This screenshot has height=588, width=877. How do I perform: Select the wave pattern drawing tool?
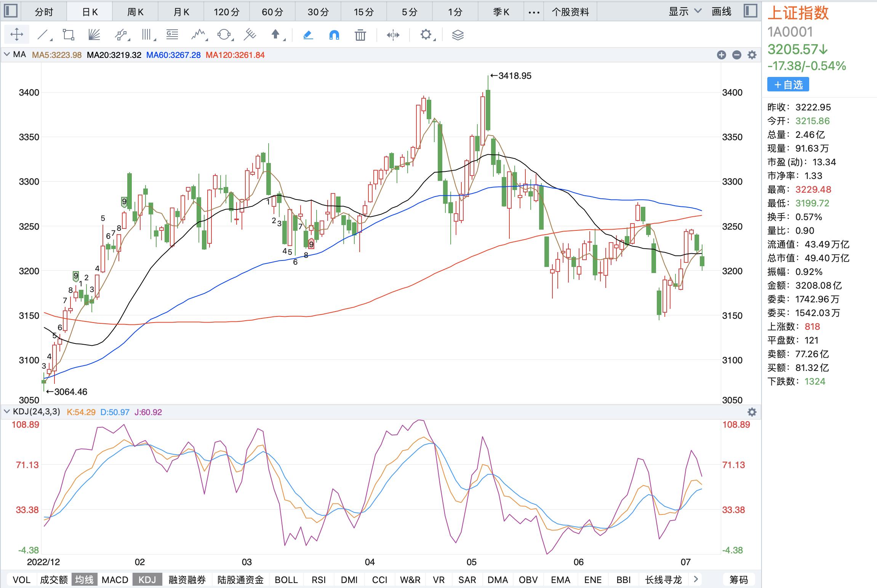198,35
